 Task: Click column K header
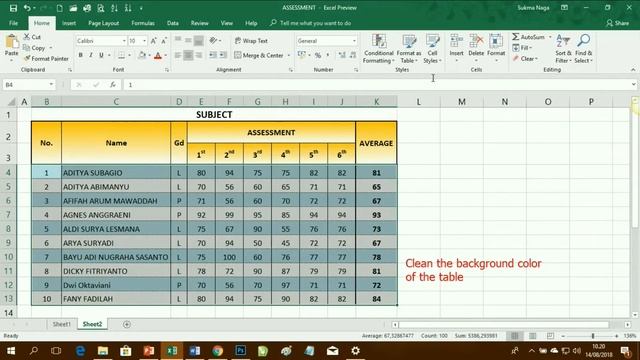(376, 102)
